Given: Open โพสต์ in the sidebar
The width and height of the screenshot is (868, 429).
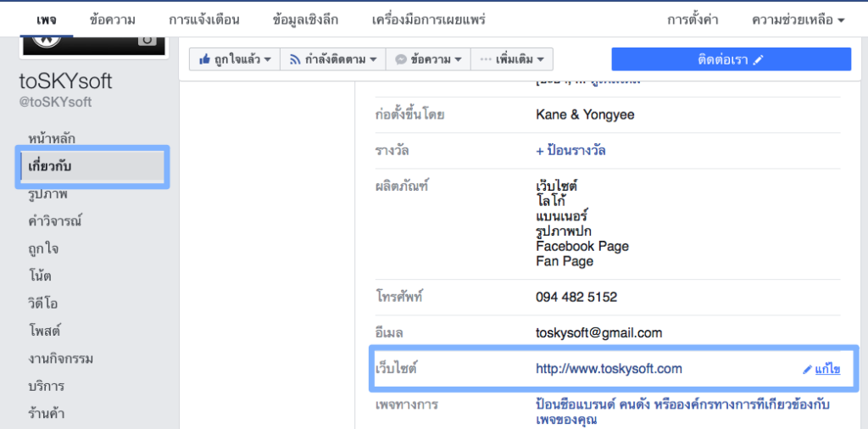Looking at the screenshot, I should coord(44,331).
